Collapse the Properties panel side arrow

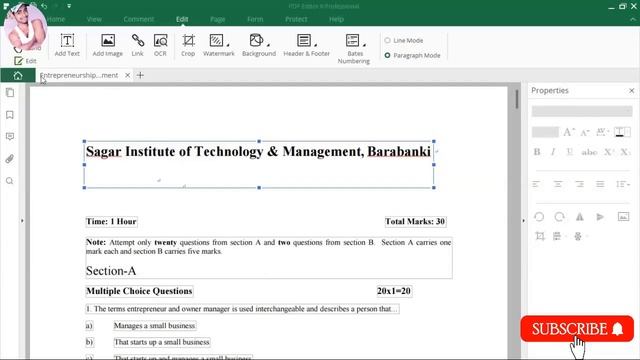(524, 221)
